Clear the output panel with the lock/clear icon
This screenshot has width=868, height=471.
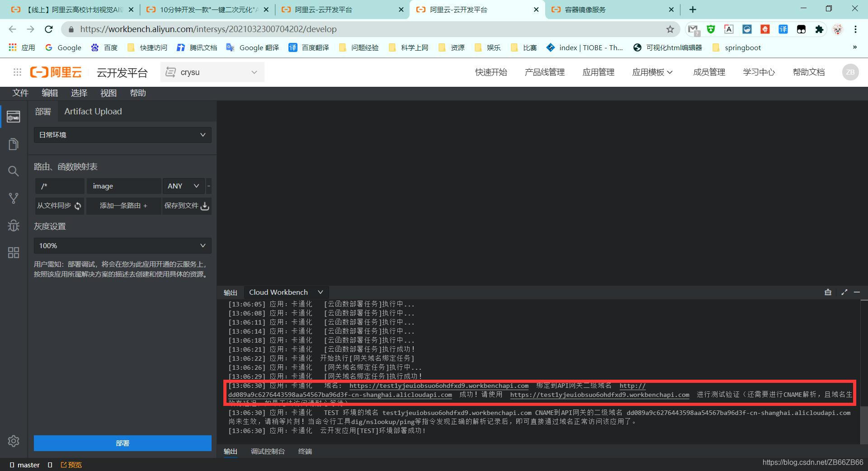click(828, 292)
